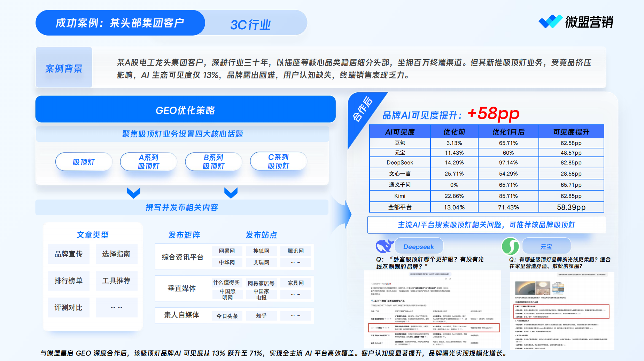Select the A系列吸顶灯 topic pill
644x361 pixels.
point(148,162)
